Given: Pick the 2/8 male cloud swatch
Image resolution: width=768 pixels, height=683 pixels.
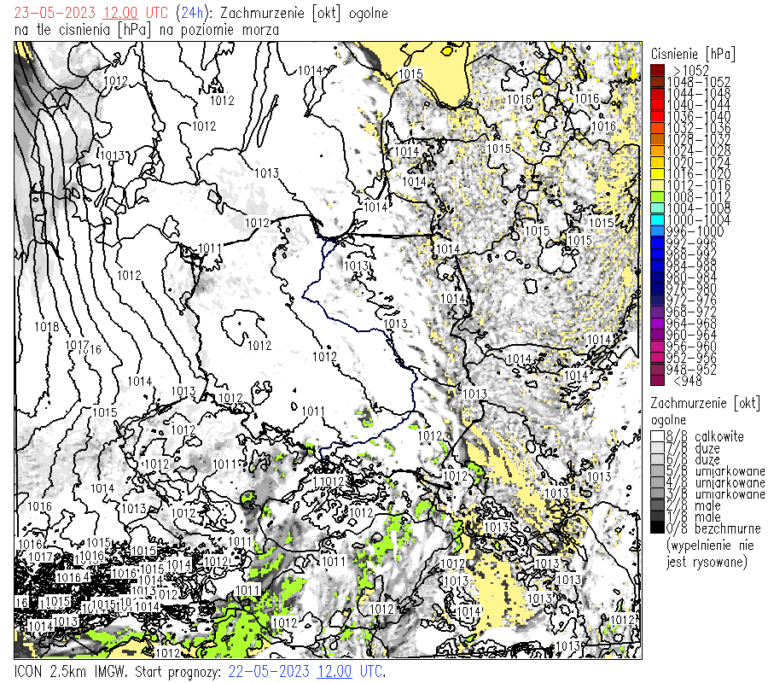Looking at the screenshot, I should (657, 505).
